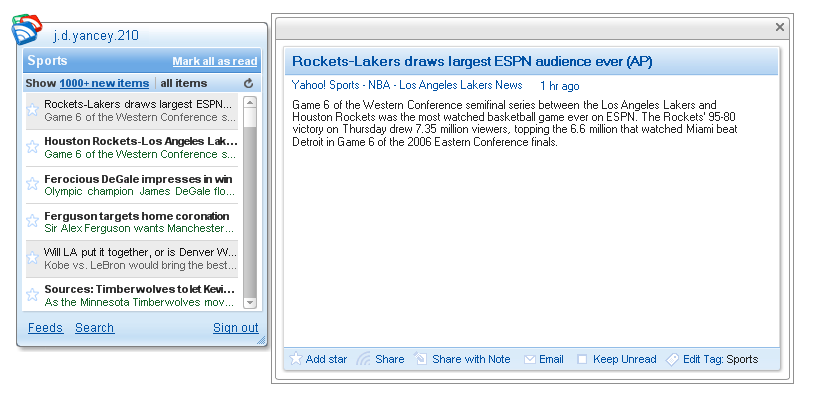Click 'Edit Tag: Sports' text
Viewport: 813px width, 409px height.
coord(720,359)
